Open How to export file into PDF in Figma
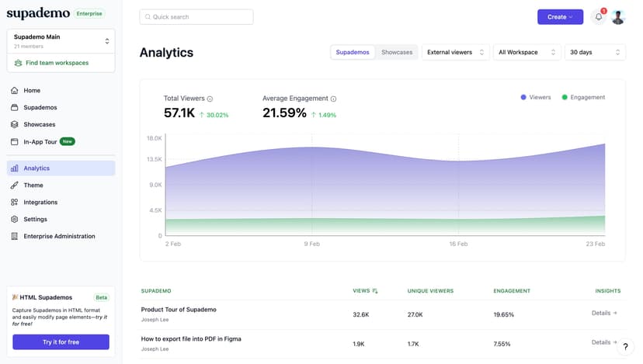The width and height of the screenshot is (643, 364). 191,339
